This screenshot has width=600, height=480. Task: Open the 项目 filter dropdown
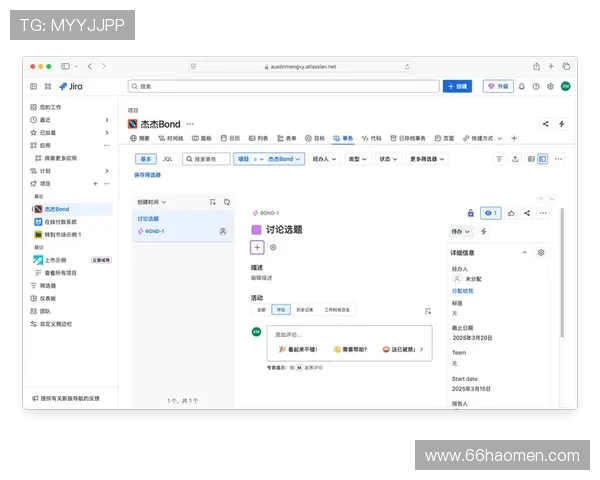[x=269, y=159]
